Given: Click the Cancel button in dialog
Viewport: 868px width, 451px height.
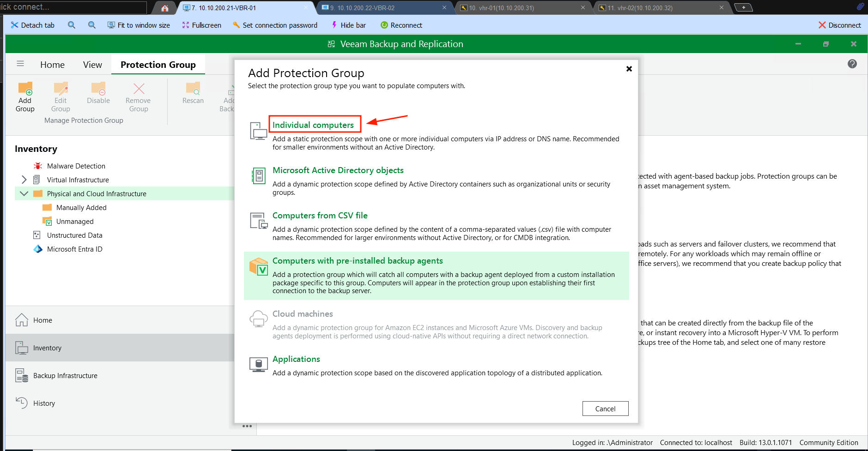Looking at the screenshot, I should tap(605, 409).
